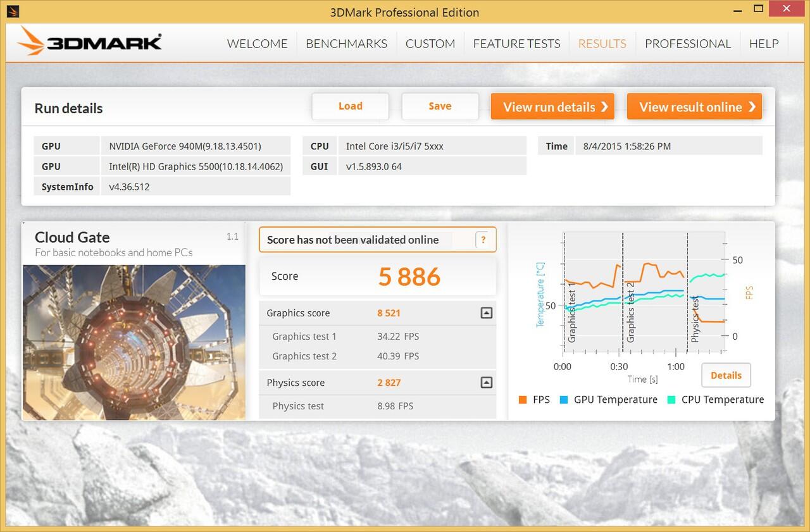The width and height of the screenshot is (810, 532).
Task: Click the Load button
Action: [350, 106]
